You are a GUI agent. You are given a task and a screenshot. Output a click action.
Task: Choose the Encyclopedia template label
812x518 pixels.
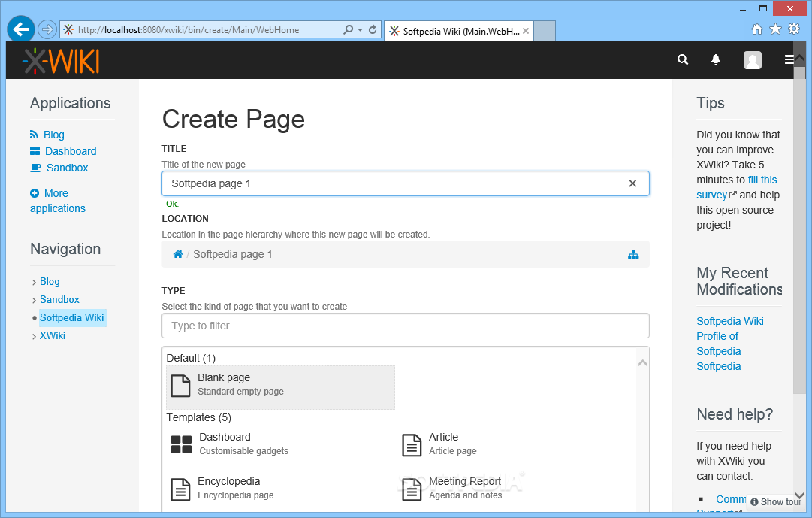pyautogui.click(x=228, y=481)
